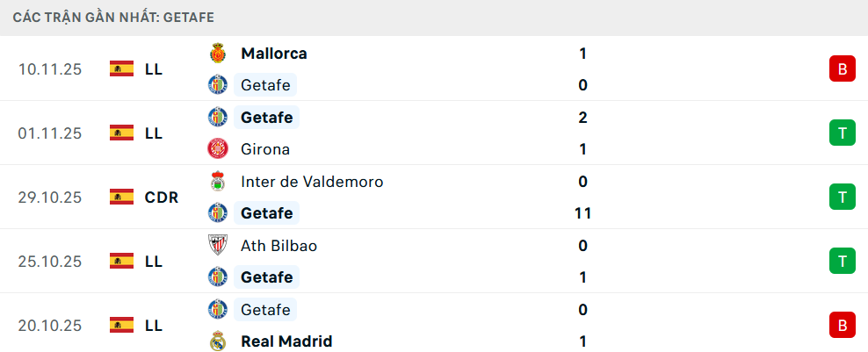
Task: Click the red B result badge for Mallorca match
Action: (842, 69)
